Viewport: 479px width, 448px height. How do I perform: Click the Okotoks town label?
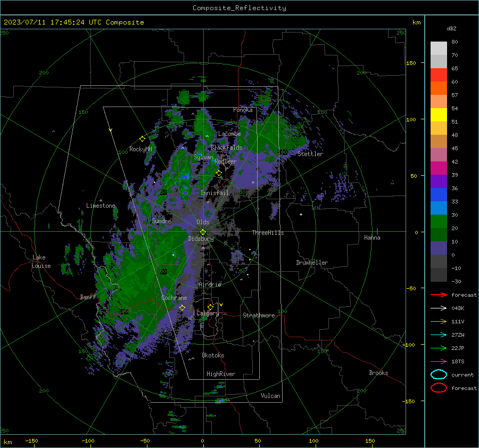(213, 355)
